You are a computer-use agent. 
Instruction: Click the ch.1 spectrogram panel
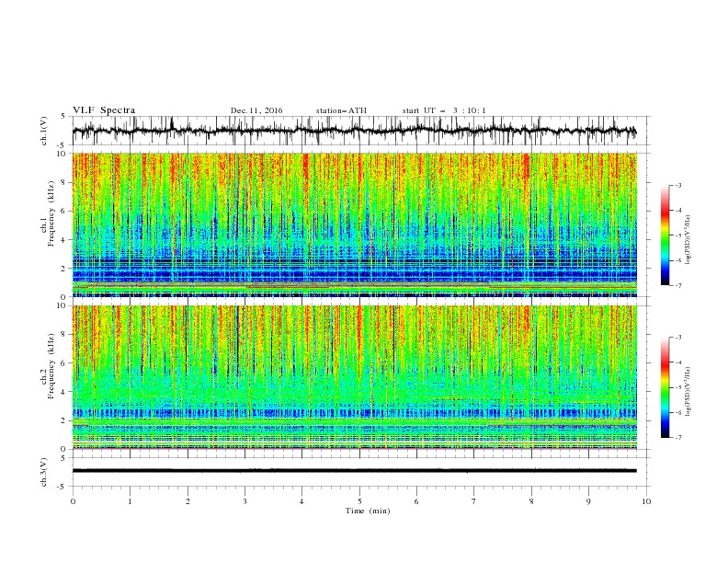coord(354,224)
